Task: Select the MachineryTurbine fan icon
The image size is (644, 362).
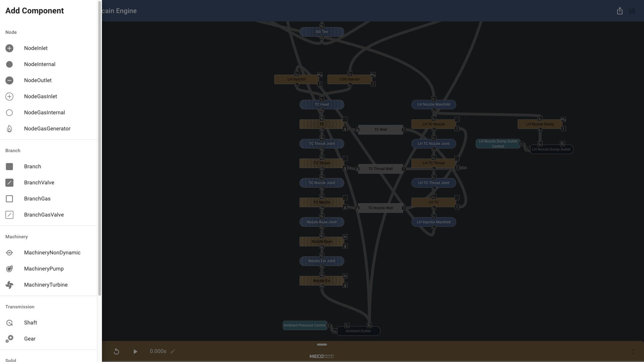Action: point(9,285)
